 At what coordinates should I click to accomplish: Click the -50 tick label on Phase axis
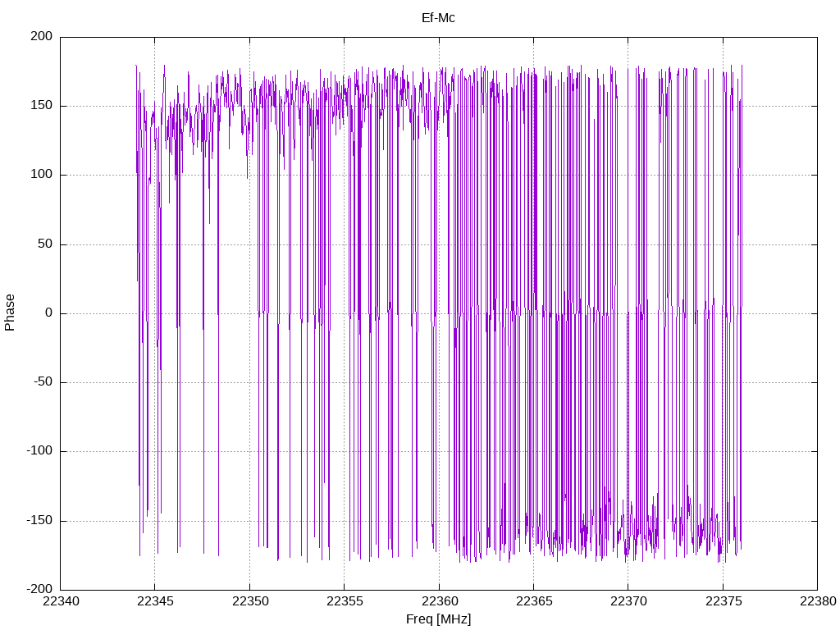[x=43, y=382]
